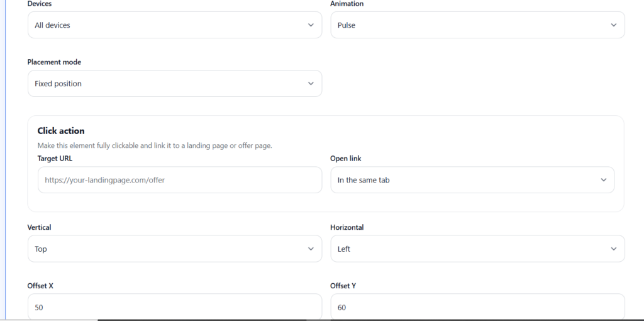Screen dimensions: 644x321
Task: Focus the Target URL input field
Action: pos(179,180)
